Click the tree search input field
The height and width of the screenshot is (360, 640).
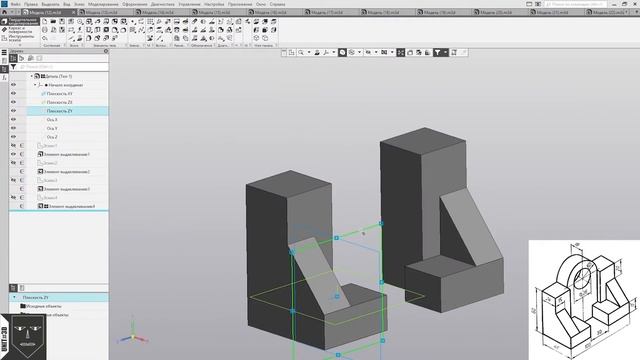pyautogui.click(x=63, y=67)
